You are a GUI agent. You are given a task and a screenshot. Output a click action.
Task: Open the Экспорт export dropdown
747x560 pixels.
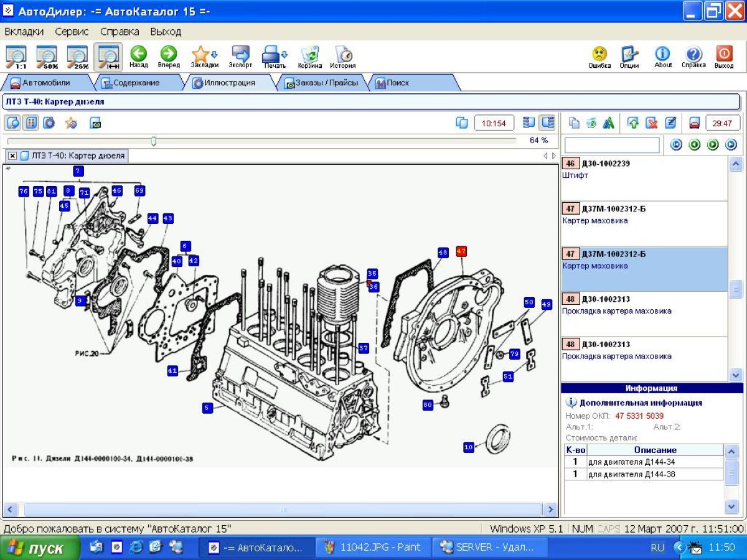pyautogui.click(x=240, y=55)
